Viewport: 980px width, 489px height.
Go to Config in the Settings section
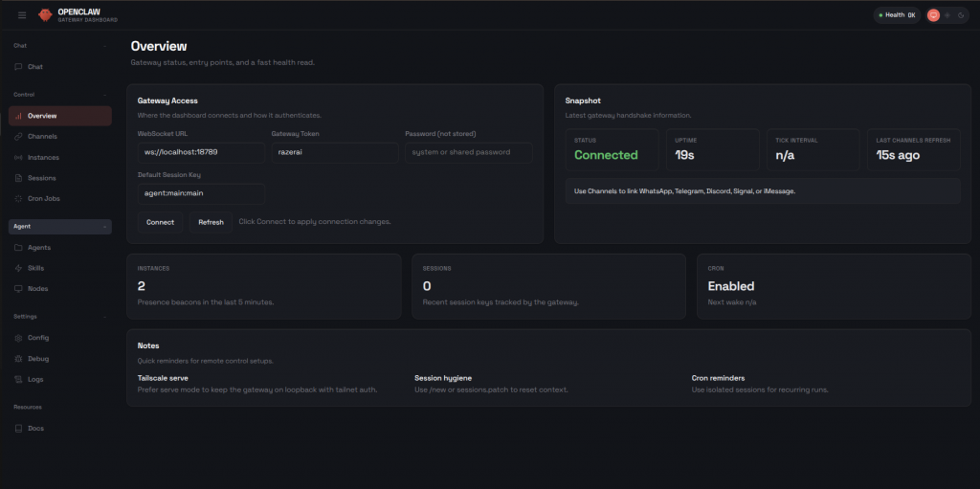pyautogui.click(x=38, y=338)
